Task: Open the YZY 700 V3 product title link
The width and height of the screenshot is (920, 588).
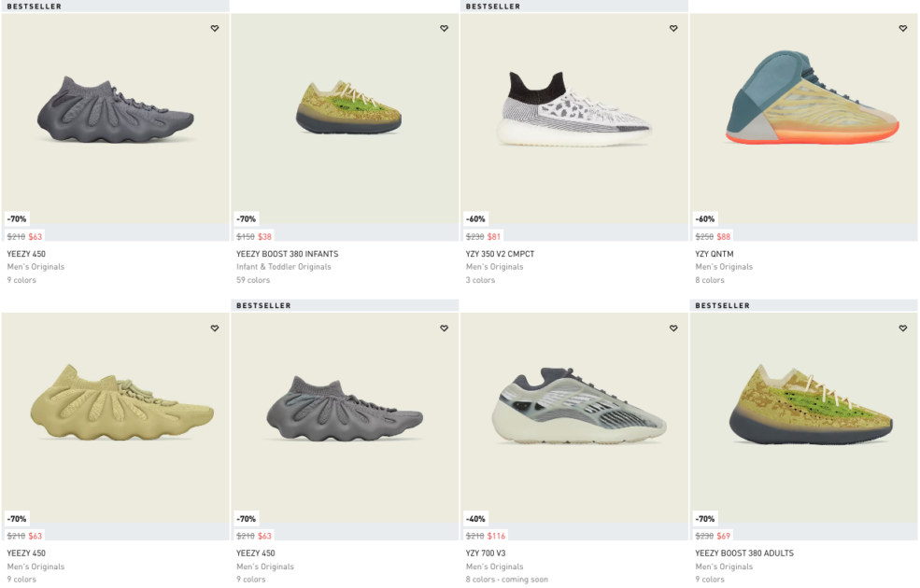Action: [486, 553]
